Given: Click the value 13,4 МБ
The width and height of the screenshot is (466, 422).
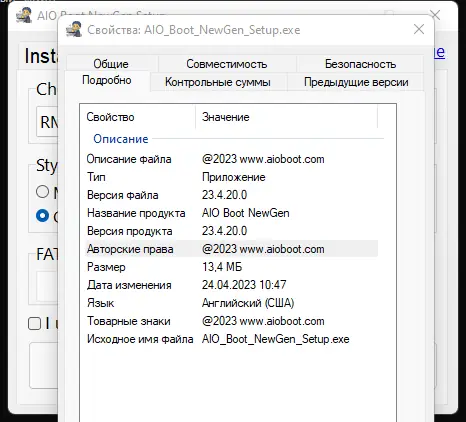Looking at the screenshot, I should coord(222,267).
